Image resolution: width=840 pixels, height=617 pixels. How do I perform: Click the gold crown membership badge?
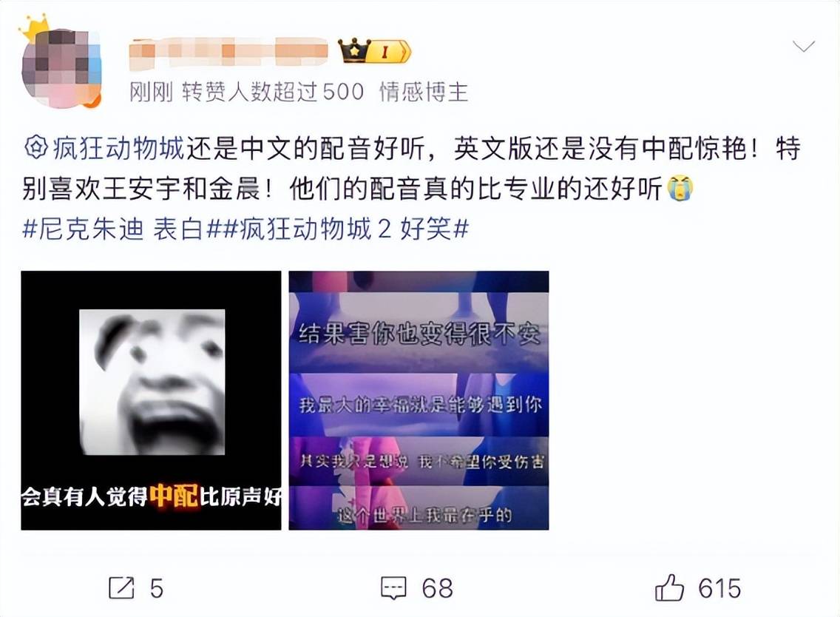[374, 52]
